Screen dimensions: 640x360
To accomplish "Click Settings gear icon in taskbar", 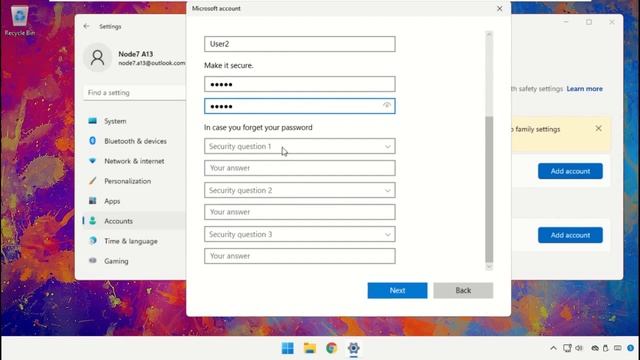I will point(353,348).
